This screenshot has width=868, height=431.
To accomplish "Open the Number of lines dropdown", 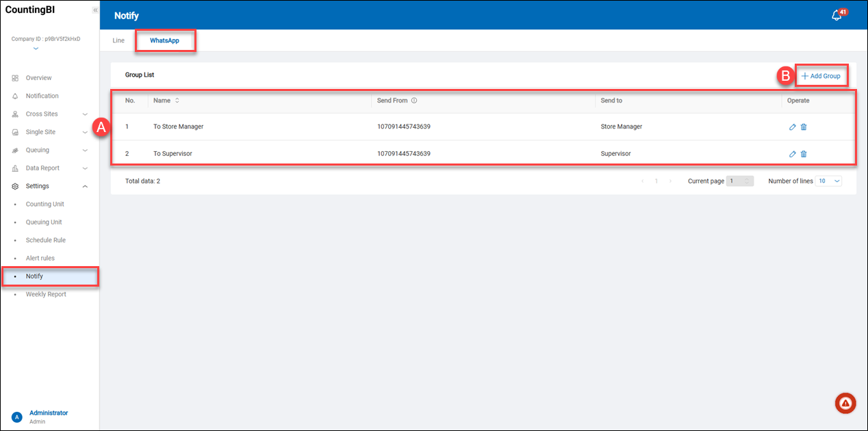I will [828, 181].
